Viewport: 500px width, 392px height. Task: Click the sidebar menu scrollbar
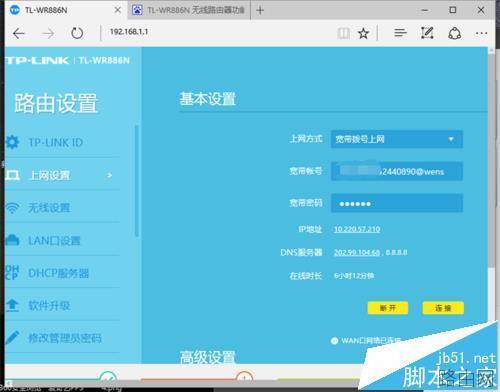tap(137, 181)
